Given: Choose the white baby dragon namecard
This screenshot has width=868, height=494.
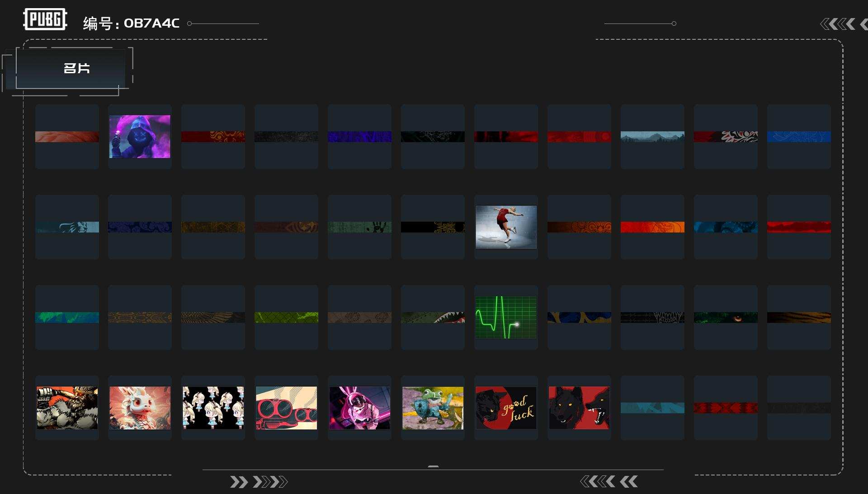Looking at the screenshot, I should (140, 408).
